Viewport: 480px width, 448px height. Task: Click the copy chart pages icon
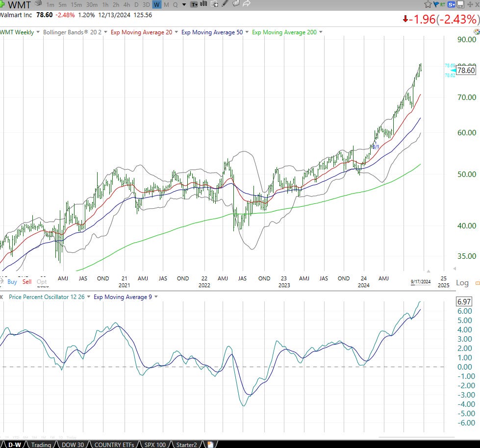pos(236,3)
